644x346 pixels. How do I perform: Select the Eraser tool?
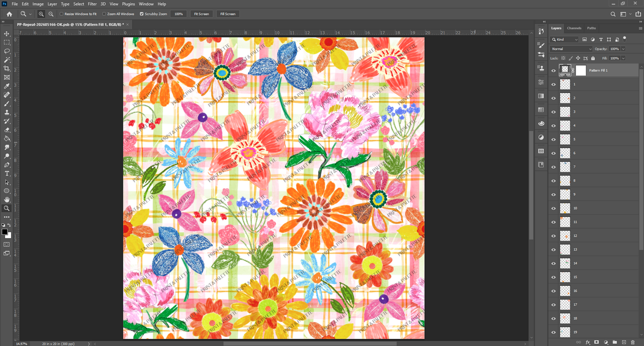tap(7, 130)
